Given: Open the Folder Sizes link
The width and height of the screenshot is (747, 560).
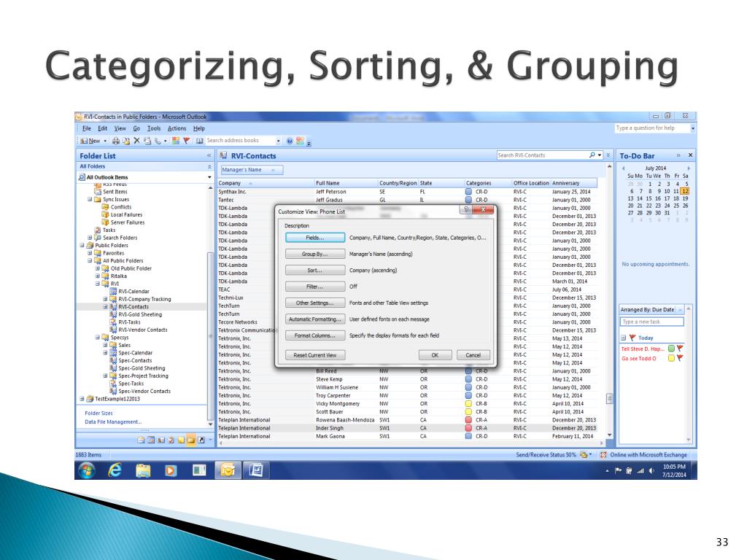Looking at the screenshot, I should [x=98, y=413].
